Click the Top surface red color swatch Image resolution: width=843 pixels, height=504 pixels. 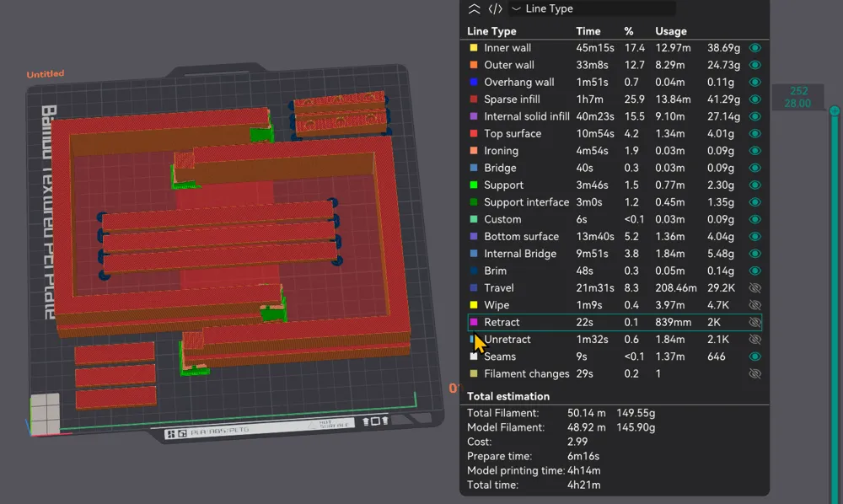tap(474, 133)
